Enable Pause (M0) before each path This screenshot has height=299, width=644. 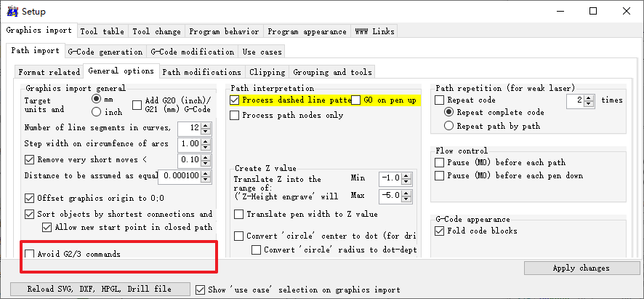click(x=440, y=162)
